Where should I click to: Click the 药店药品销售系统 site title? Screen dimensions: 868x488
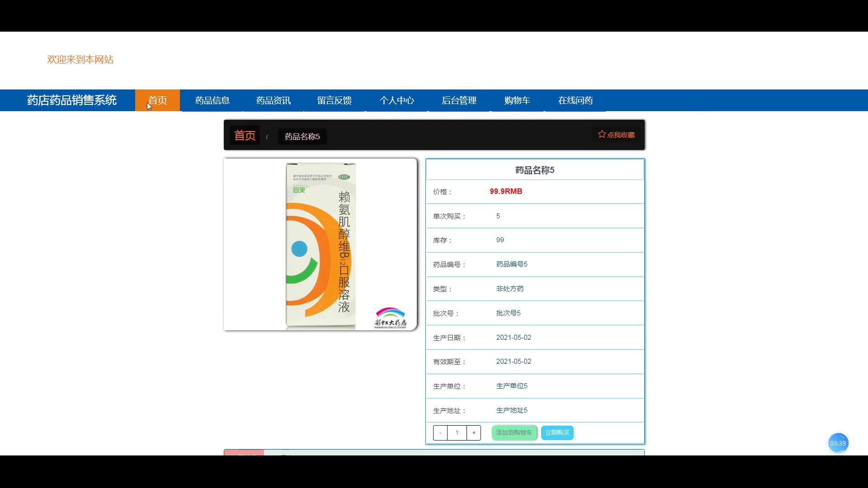(x=72, y=100)
